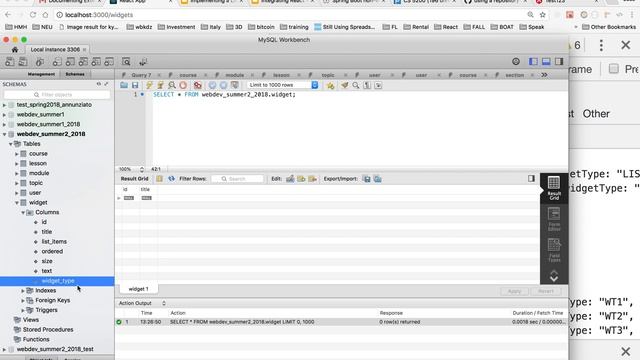Viewport: 640px width, 360px height.
Task: Open the module query tab
Action: pos(235,75)
